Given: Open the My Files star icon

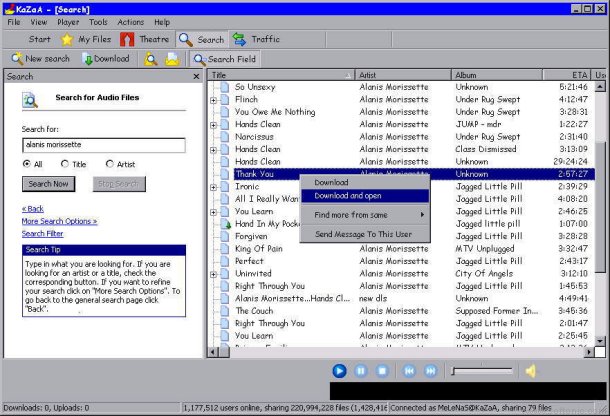Looking at the screenshot, I should 67,39.
